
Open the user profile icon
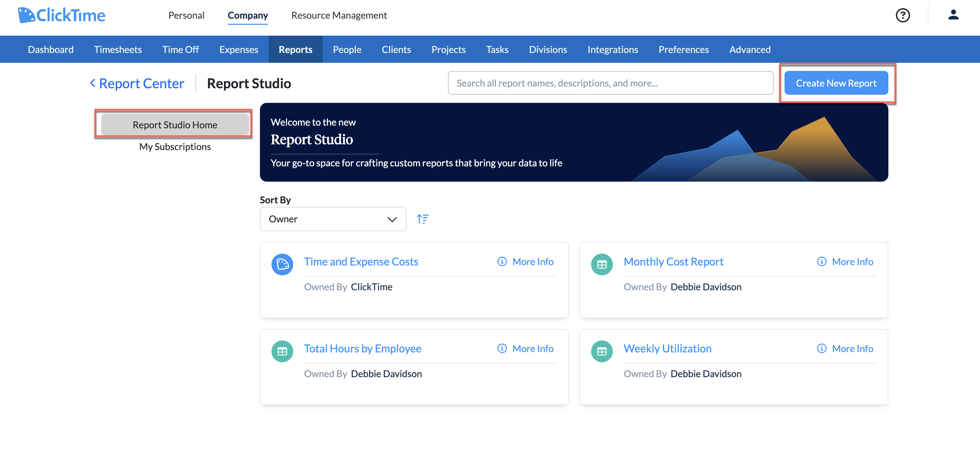pos(953,15)
